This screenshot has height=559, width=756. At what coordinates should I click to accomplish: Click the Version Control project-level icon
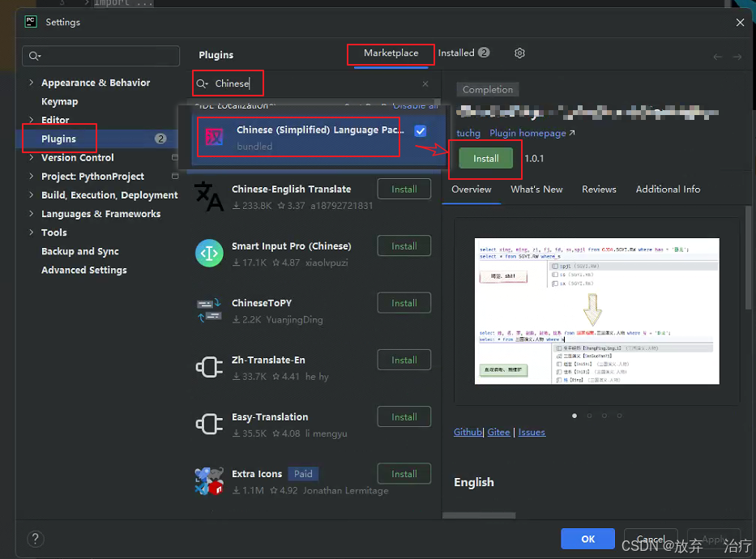174,158
